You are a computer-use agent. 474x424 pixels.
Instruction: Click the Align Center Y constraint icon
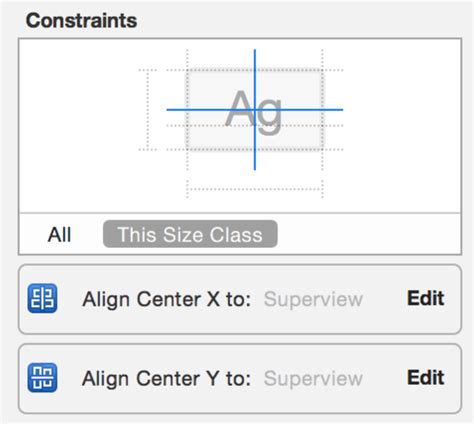(42, 378)
